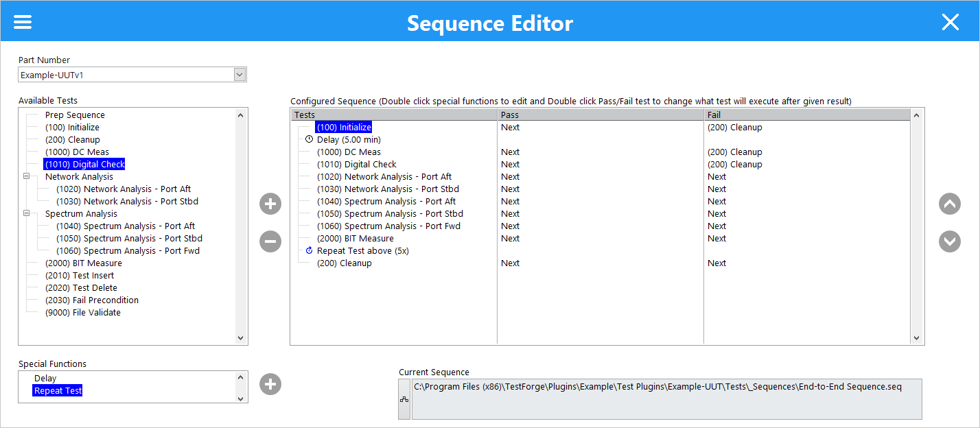
Task: Select (100) Initialize in the Configured Sequence
Action: point(343,127)
